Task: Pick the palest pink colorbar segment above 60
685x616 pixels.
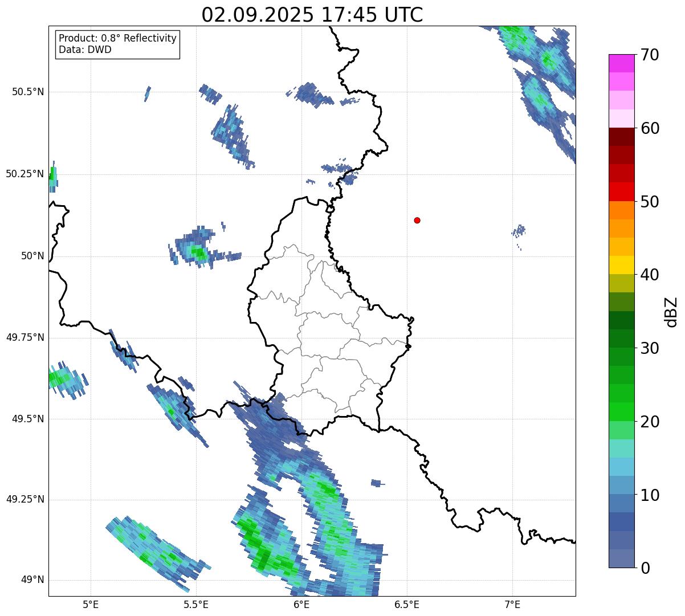Action: point(621,119)
